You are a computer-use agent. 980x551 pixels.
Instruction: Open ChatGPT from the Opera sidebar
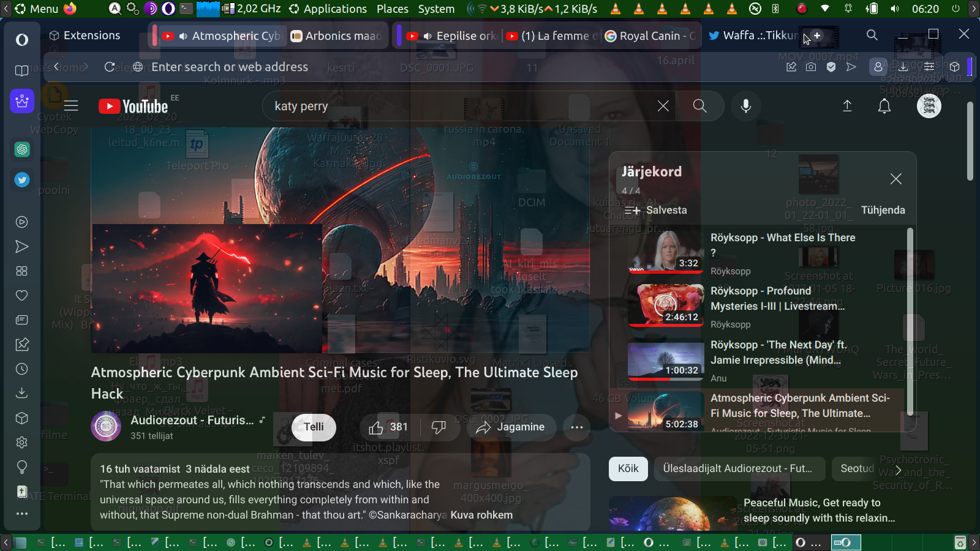click(22, 149)
